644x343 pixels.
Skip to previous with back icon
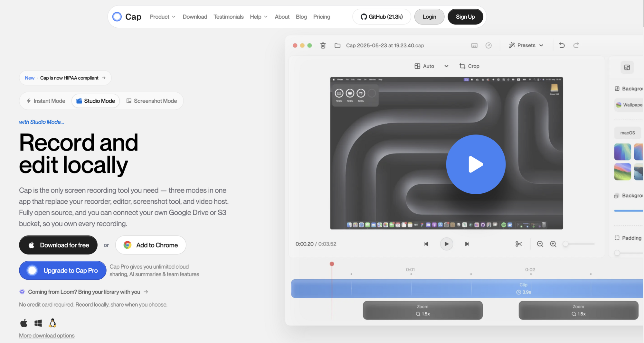tap(426, 244)
